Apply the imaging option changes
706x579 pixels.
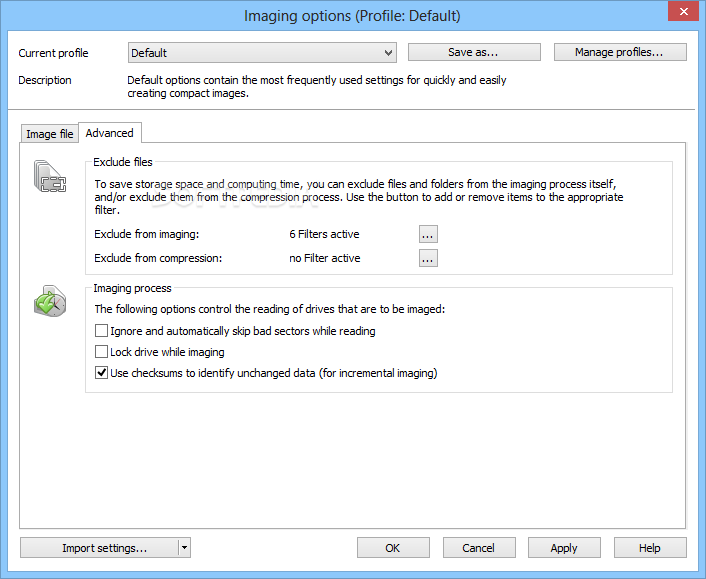(x=564, y=548)
